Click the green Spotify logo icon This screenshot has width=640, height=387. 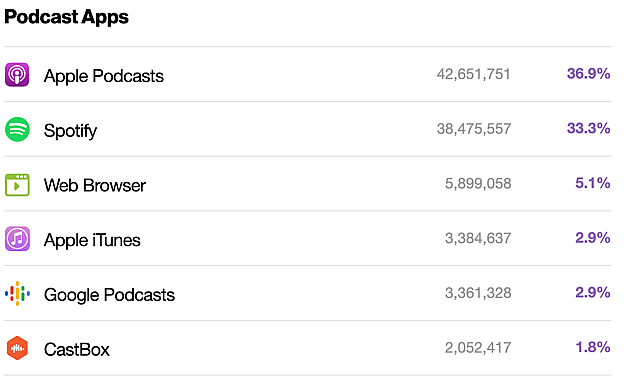17,129
